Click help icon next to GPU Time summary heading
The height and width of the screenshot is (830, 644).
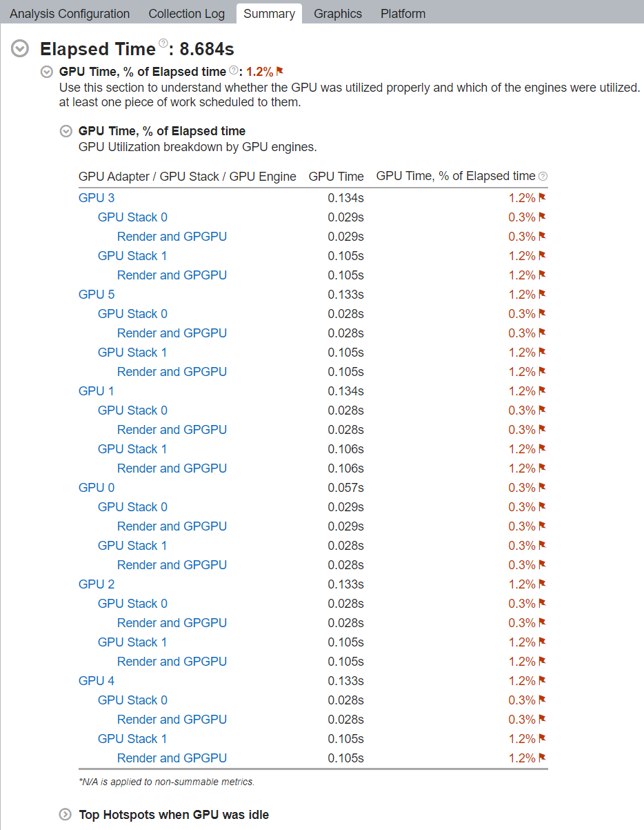point(233,70)
